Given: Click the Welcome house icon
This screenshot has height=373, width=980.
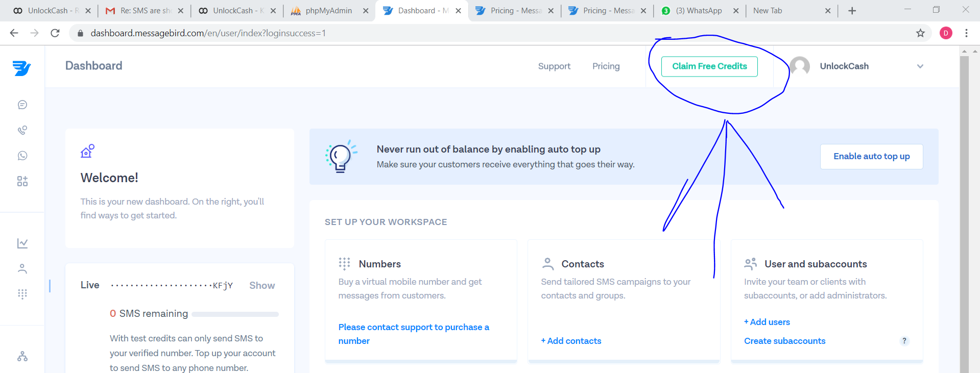Looking at the screenshot, I should click(87, 151).
